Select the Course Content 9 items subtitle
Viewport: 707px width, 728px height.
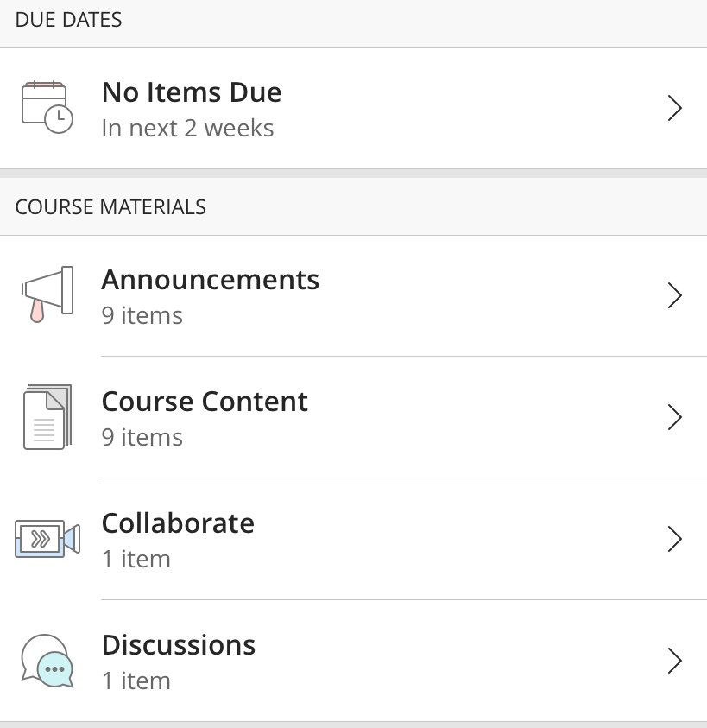[142, 437]
